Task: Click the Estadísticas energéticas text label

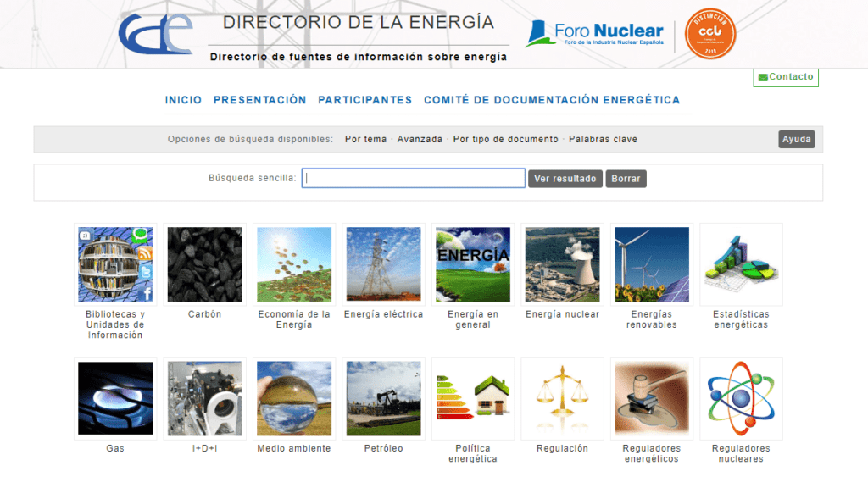Action: 741,319
